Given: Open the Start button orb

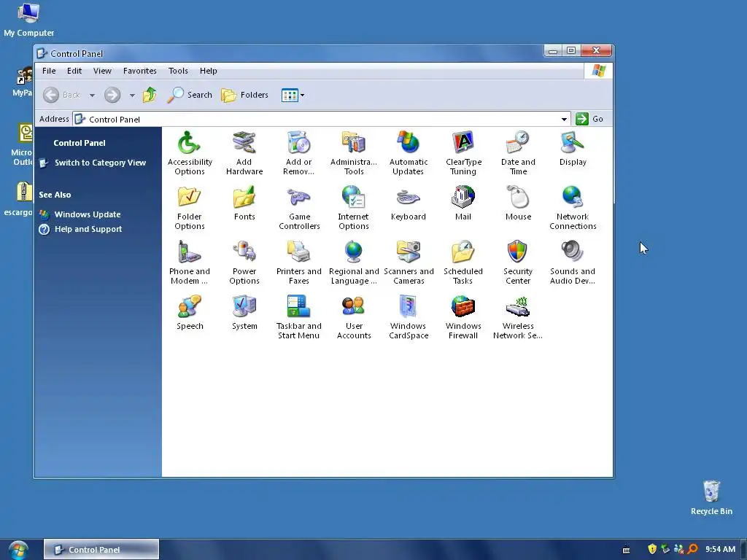Looking at the screenshot, I should (18, 550).
